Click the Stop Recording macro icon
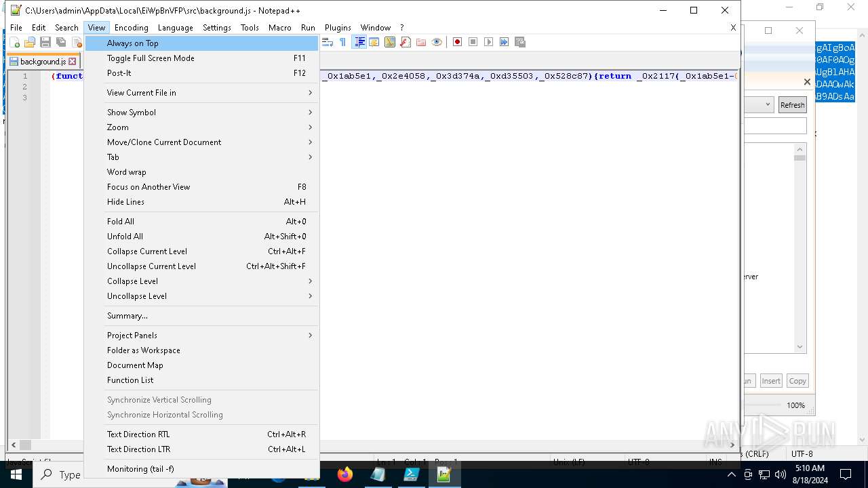Image resolution: width=868 pixels, height=488 pixels. click(x=473, y=42)
